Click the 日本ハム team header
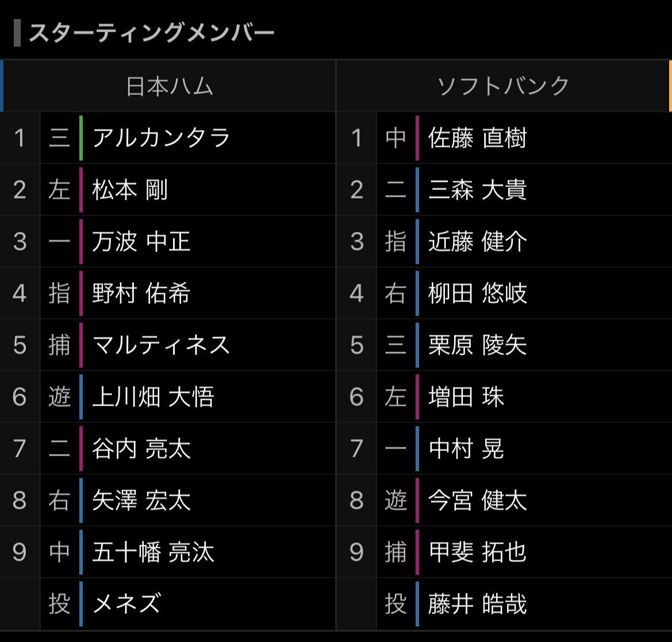The height and width of the screenshot is (642, 672). point(169,86)
